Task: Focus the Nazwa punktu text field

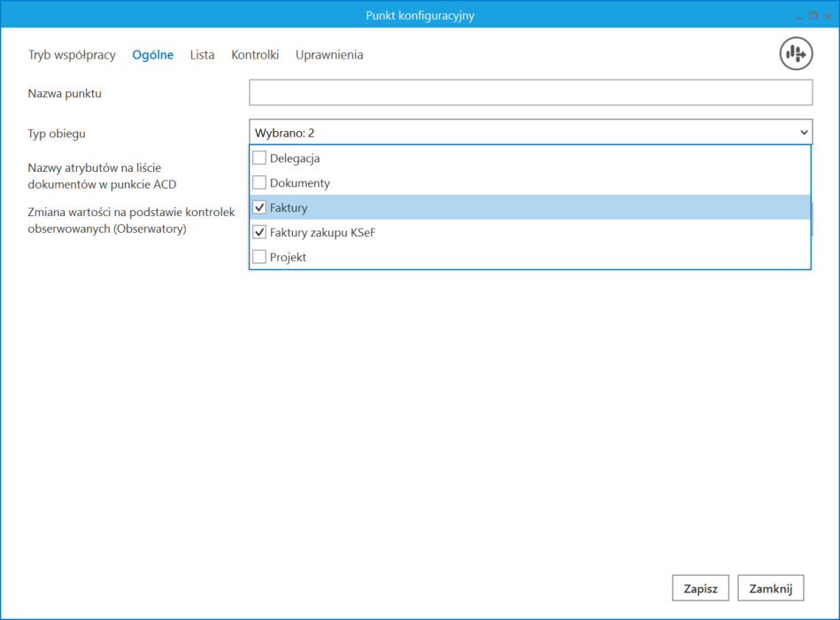Action: pos(530,93)
